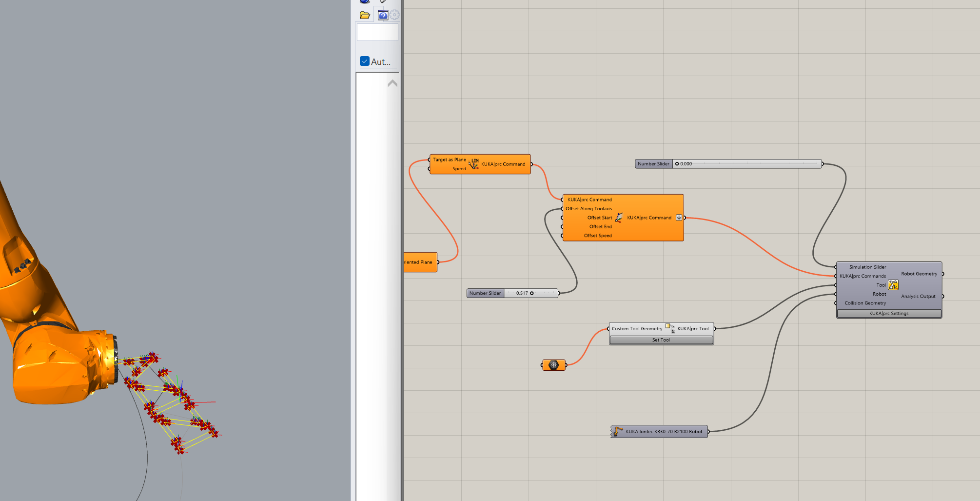Click the Offset Speed input
This screenshot has width=980, height=501.
(x=598, y=236)
